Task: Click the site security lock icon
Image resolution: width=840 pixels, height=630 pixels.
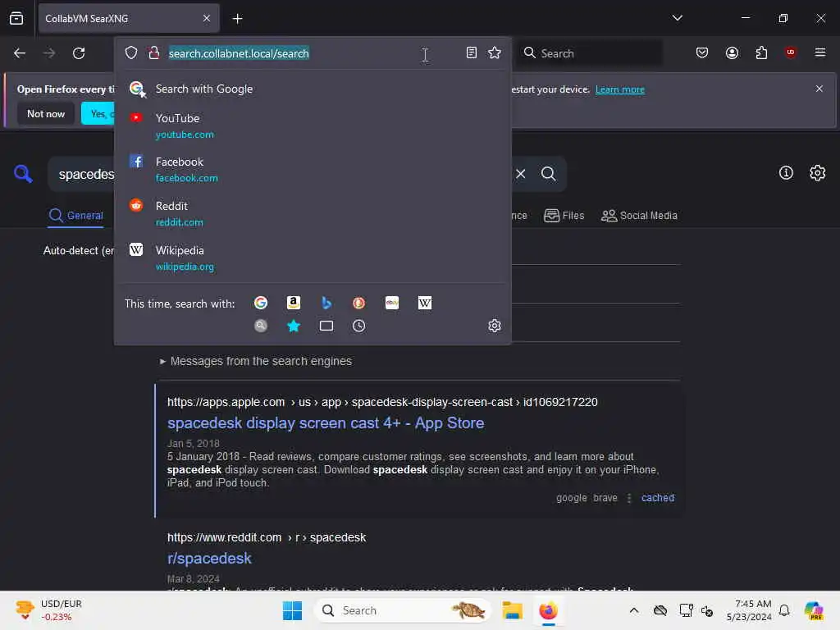Action: coord(153,53)
